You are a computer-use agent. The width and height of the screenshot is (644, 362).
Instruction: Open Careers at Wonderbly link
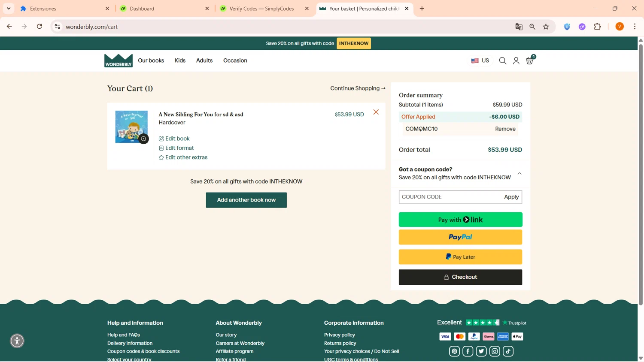click(x=240, y=343)
